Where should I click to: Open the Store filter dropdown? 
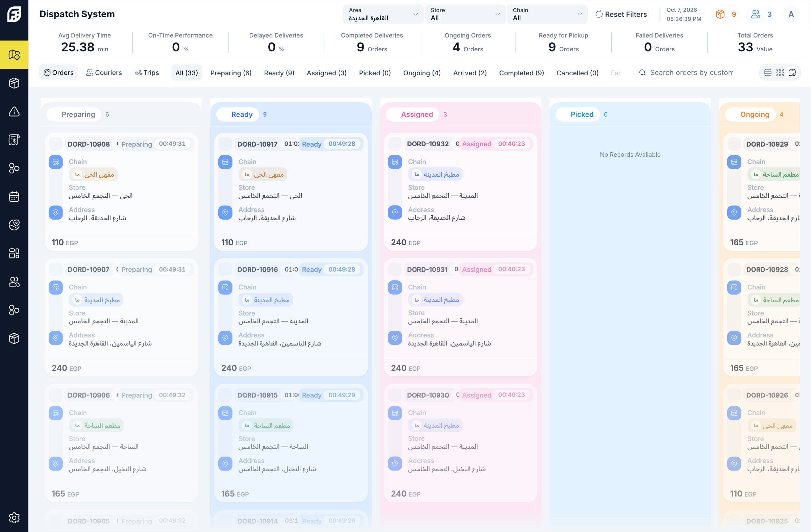(x=465, y=14)
